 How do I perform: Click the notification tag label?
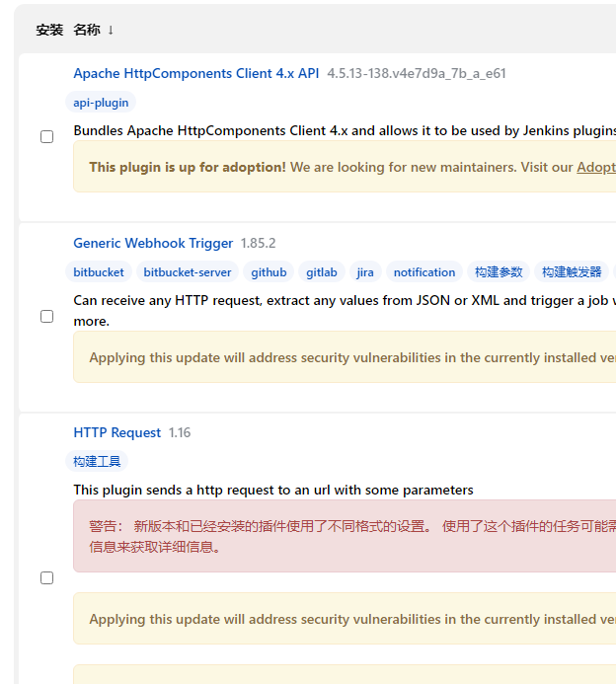424,272
